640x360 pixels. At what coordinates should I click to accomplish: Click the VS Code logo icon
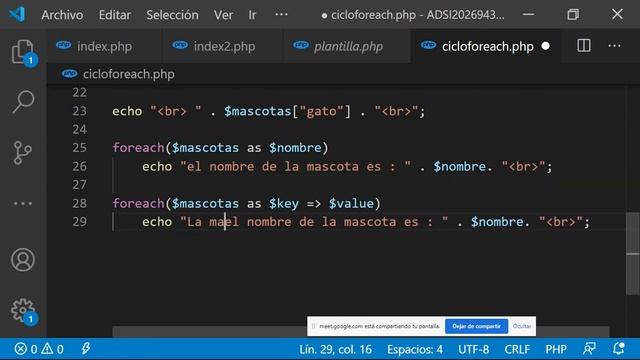pyautogui.click(x=17, y=15)
